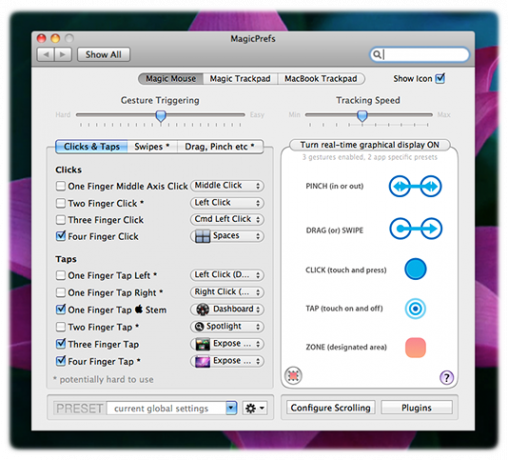508x460 pixels.
Task: Open the Dashboard action dropdown
Action: pyautogui.click(x=227, y=309)
